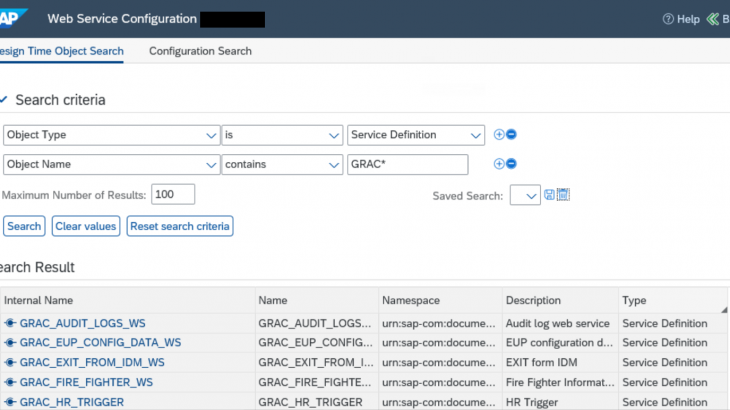This screenshot has width=730, height=410.
Task: Select 'Fire Fighter Informat...' description cell
Action: tap(561, 382)
